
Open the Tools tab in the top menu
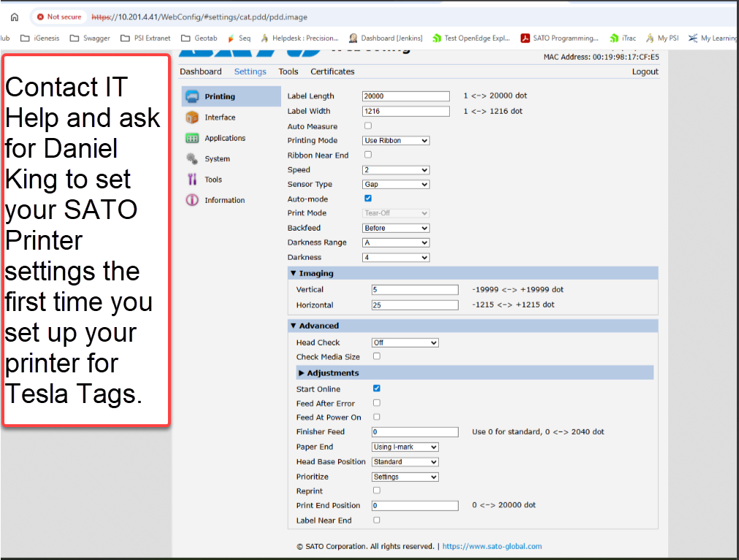(288, 72)
